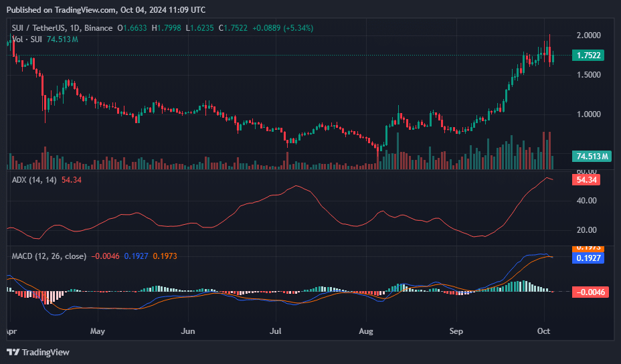
Task: Click the blue MACD tag 0.1927 on axis
Action: coord(588,258)
